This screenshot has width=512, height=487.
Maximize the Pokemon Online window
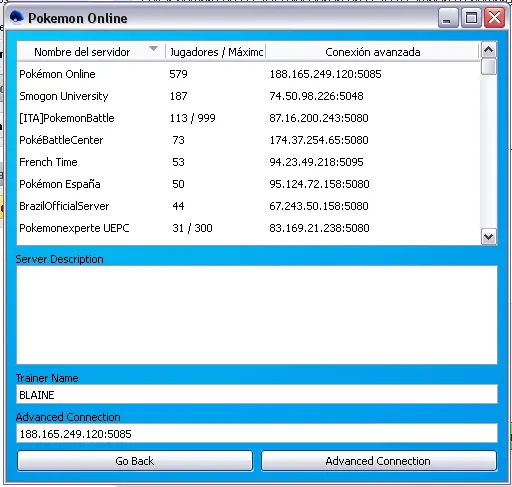471,18
